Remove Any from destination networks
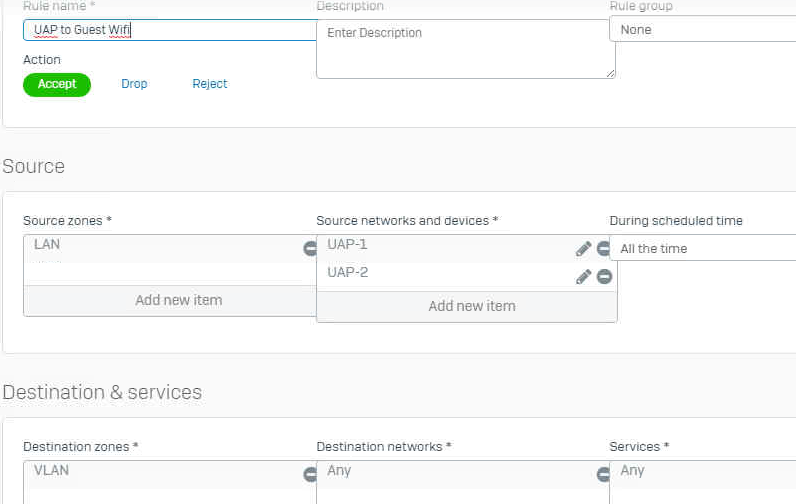 pyautogui.click(x=603, y=475)
